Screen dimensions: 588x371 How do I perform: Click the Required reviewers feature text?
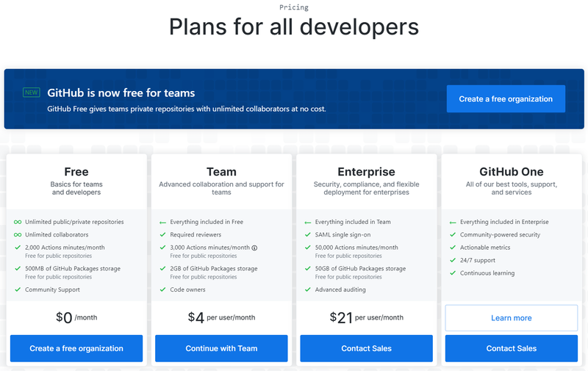click(196, 234)
